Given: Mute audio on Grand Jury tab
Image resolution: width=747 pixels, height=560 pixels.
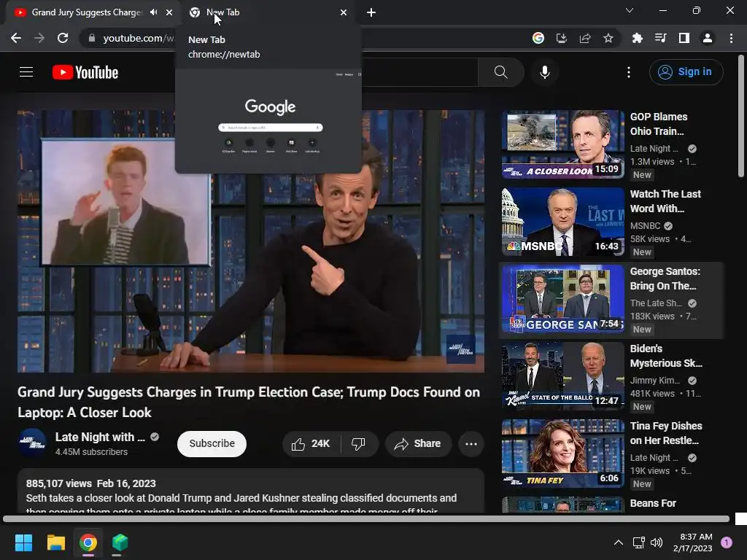Looking at the screenshot, I should coord(153,12).
